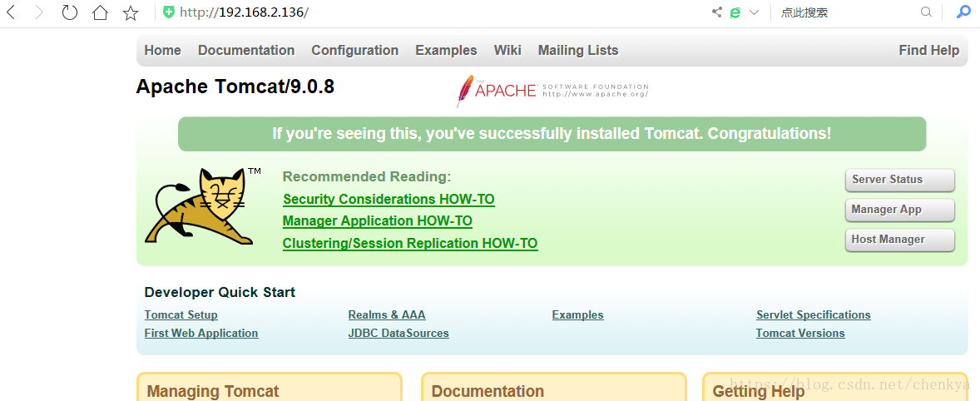Open the browser home page icon

[100, 12]
